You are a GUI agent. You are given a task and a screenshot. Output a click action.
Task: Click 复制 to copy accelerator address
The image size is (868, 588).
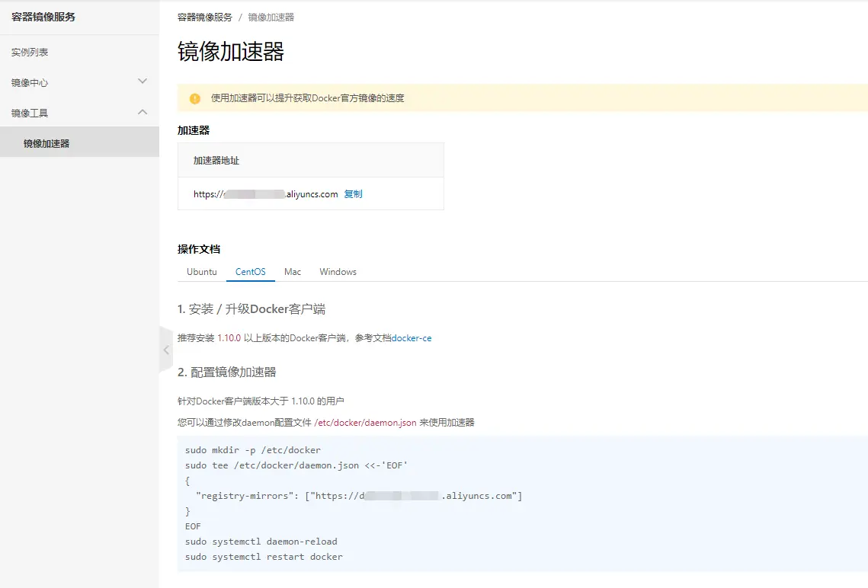[353, 194]
